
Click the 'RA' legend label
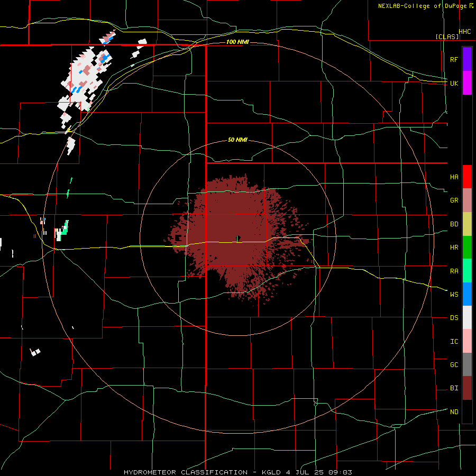[454, 271]
